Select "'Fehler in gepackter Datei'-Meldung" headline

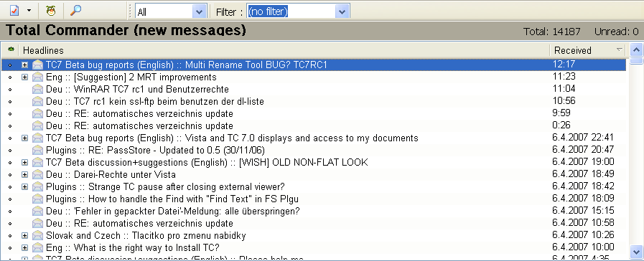(172, 212)
